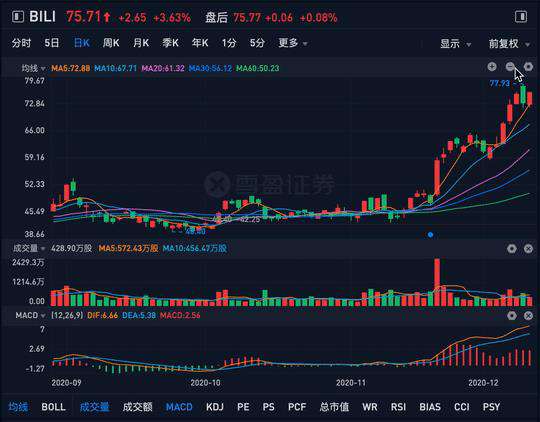Toggle the 成交额 turnover indicator
540x422 pixels.
(x=137, y=407)
